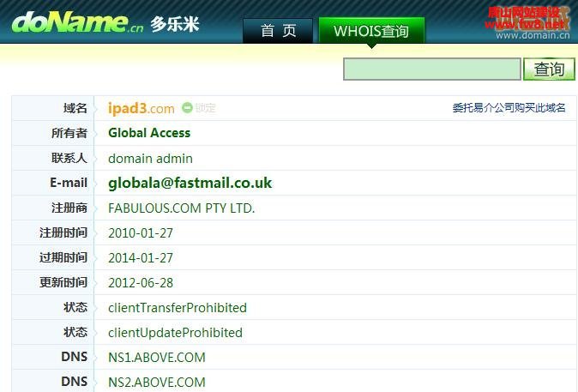Click the ipad3.com domain name
This screenshot has width=578, height=392.
pos(141,108)
